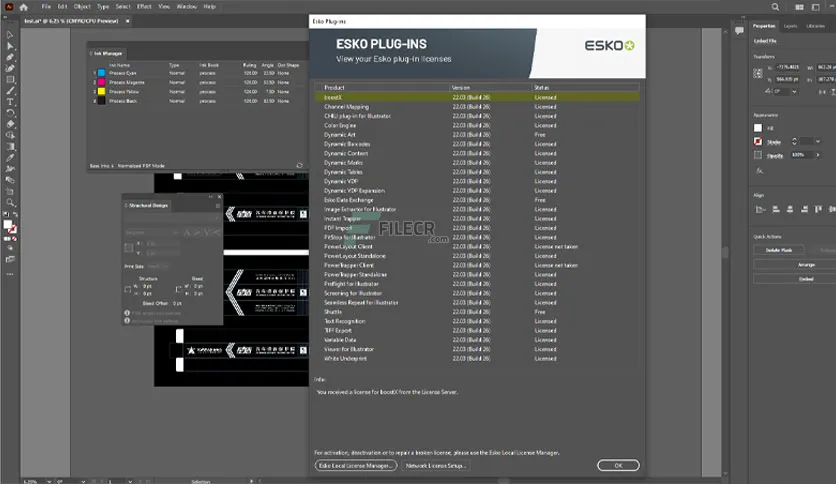
Task: Open the Search icon at top right
Action: coord(775,7)
